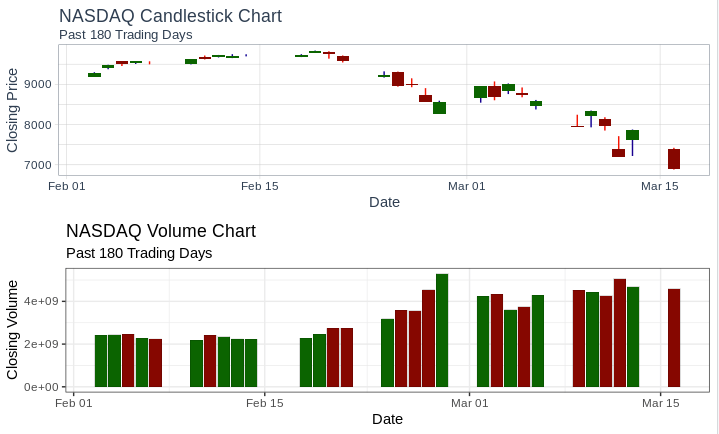Click the leftmost green bar in volume chart
The width and height of the screenshot is (719, 434).
(x=101, y=361)
